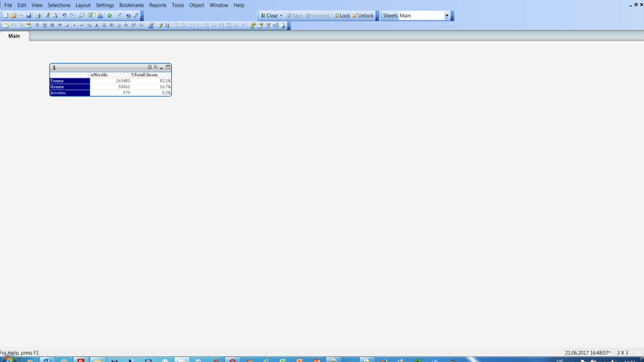Screen dimensions: 644x362
Task: Open the Edit menu
Action: pos(22,5)
